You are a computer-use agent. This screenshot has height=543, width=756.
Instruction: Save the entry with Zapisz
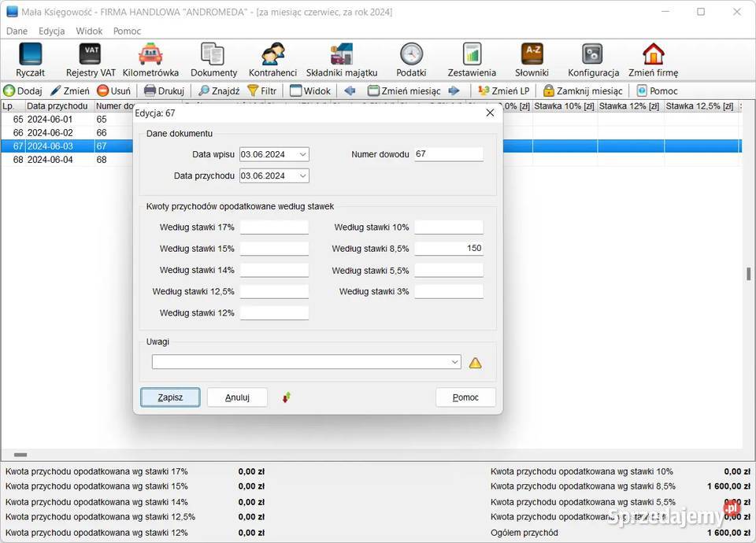coord(170,397)
